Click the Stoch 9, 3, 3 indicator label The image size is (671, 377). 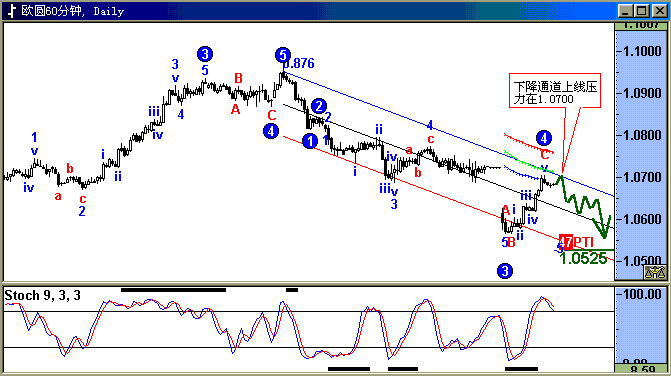click(x=42, y=295)
